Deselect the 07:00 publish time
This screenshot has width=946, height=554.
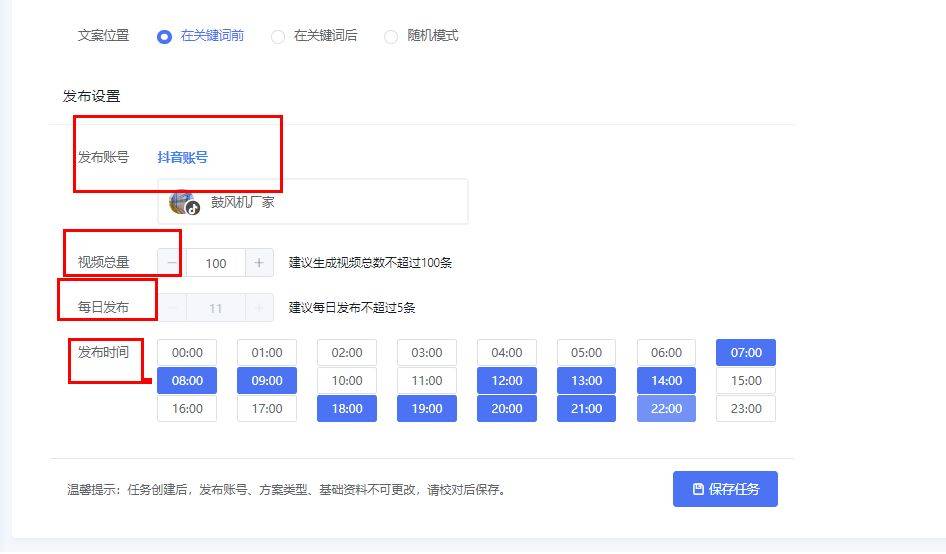[746, 352]
